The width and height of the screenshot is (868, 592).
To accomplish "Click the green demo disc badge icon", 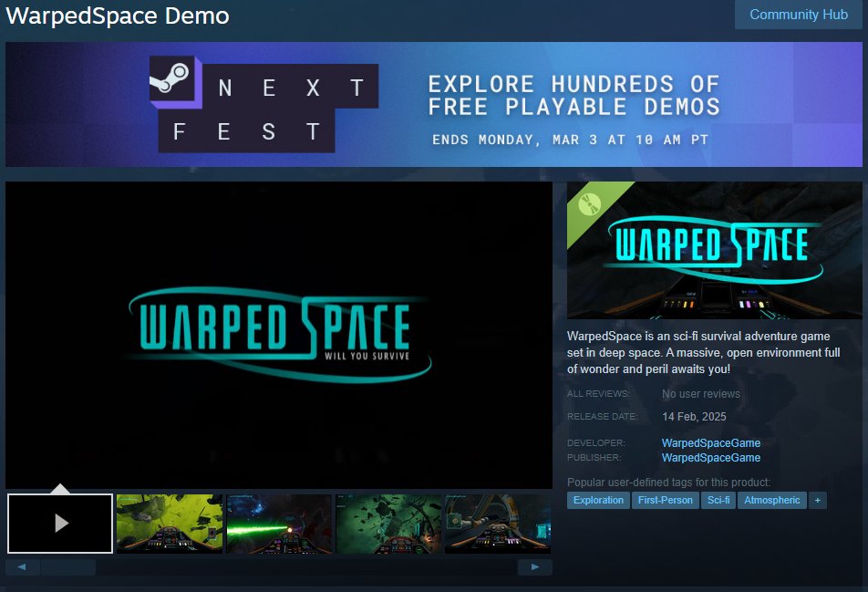I will 590,204.
